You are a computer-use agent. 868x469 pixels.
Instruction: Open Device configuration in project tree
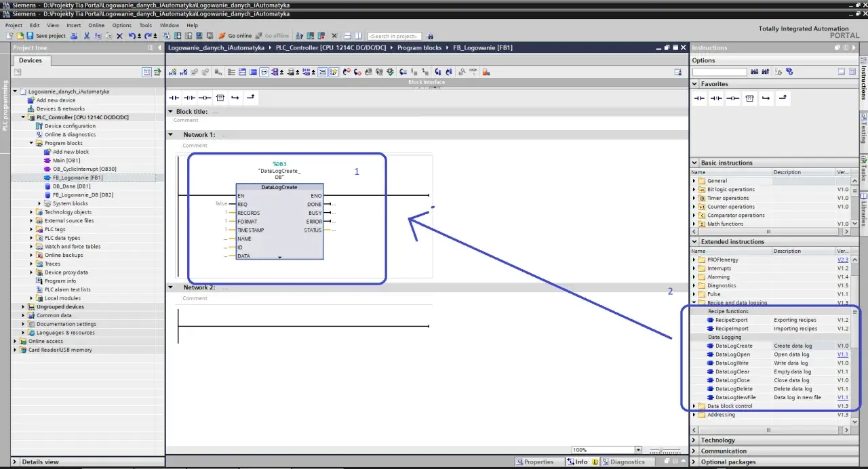click(70, 126)
